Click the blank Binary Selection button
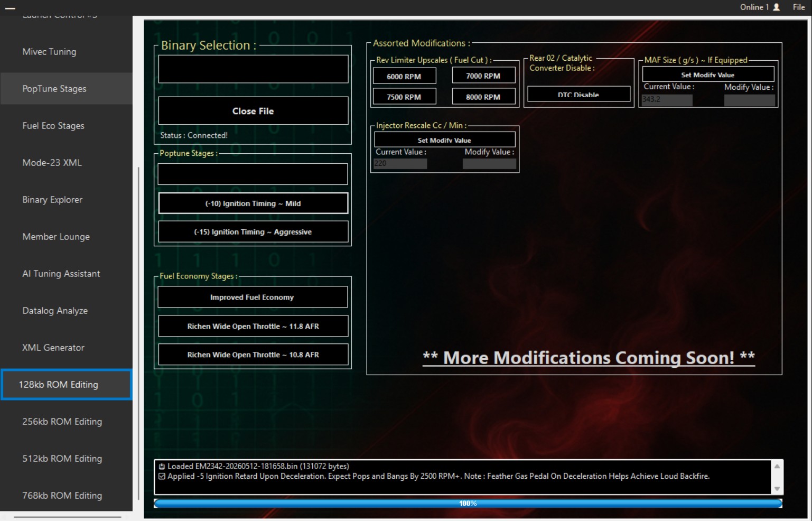The height and width of the screenshot is (521, 812). tap(253, 69)
